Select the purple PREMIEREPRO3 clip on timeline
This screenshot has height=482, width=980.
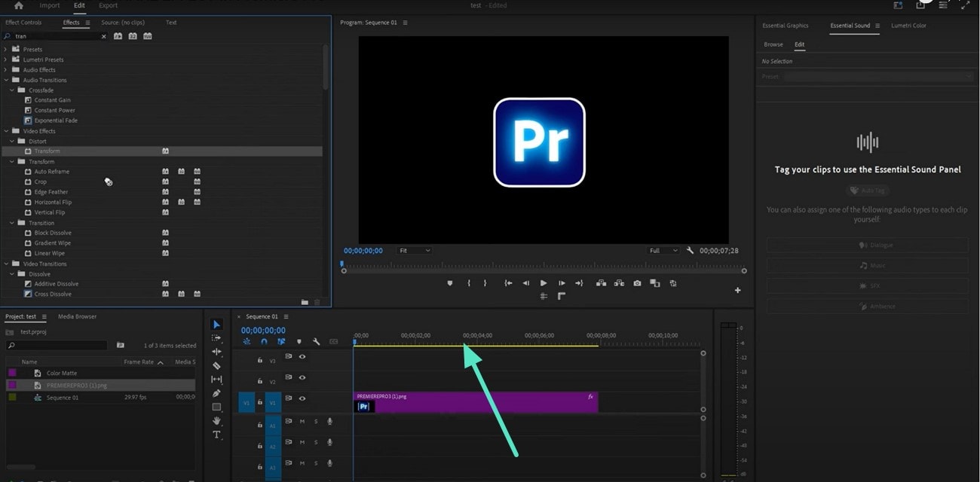coord(475,402)
